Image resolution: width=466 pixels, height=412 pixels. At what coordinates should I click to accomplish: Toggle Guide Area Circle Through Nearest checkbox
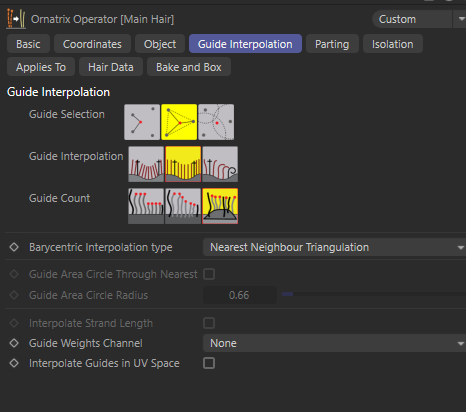point(209,274)
